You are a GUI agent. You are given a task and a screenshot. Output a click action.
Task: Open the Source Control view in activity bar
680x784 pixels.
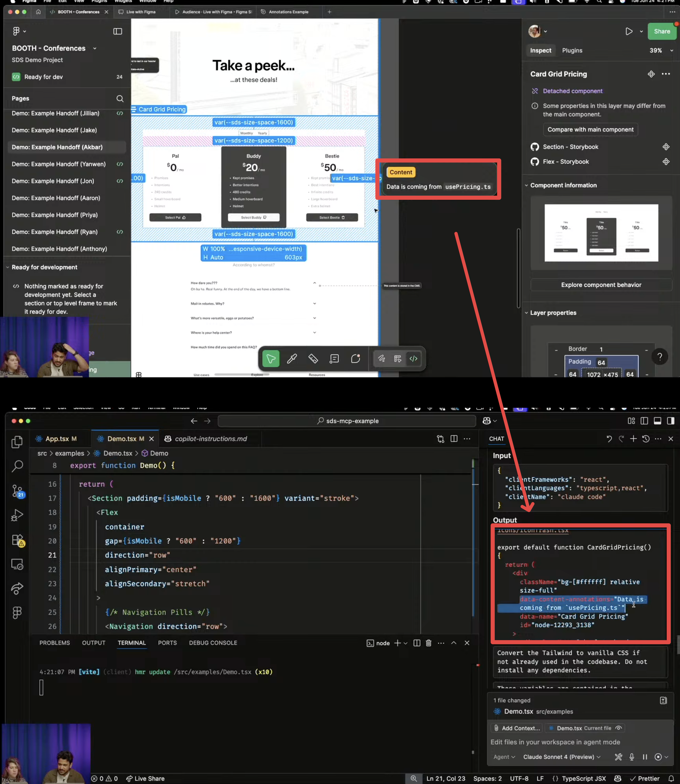point(17,491)
